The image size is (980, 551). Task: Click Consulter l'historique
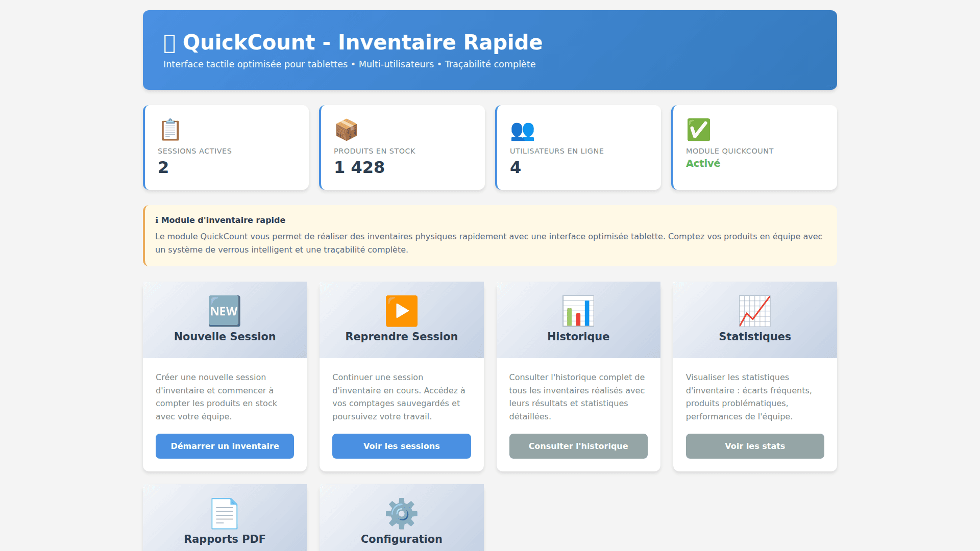pos(578,446)
